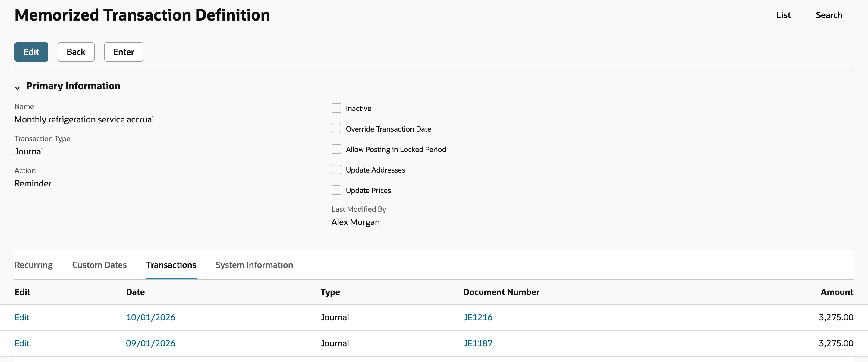
Task: Click the Type column header
Action: coord(330,292)
